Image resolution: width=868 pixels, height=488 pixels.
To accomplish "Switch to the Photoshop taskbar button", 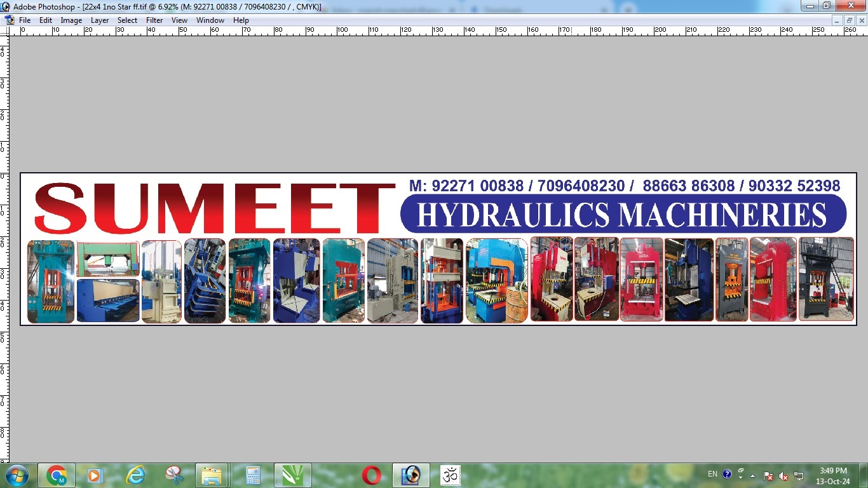I will 411,475.
